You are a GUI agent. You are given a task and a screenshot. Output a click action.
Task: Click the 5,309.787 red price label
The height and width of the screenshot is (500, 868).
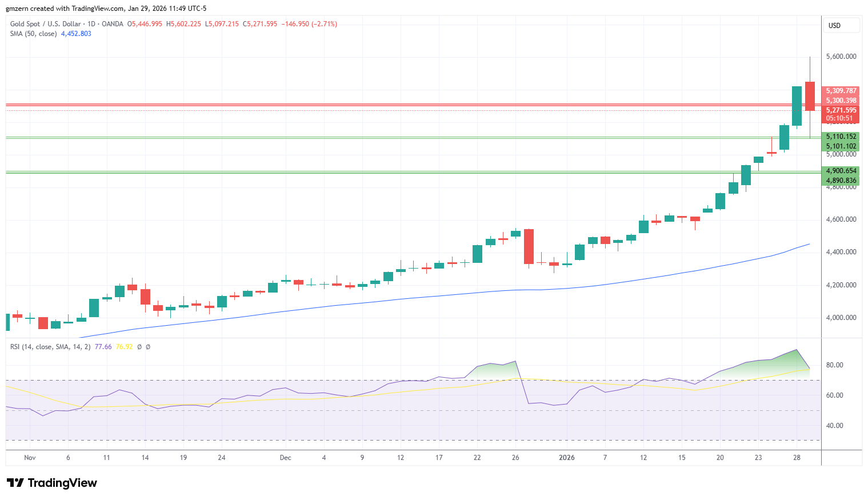841,91
